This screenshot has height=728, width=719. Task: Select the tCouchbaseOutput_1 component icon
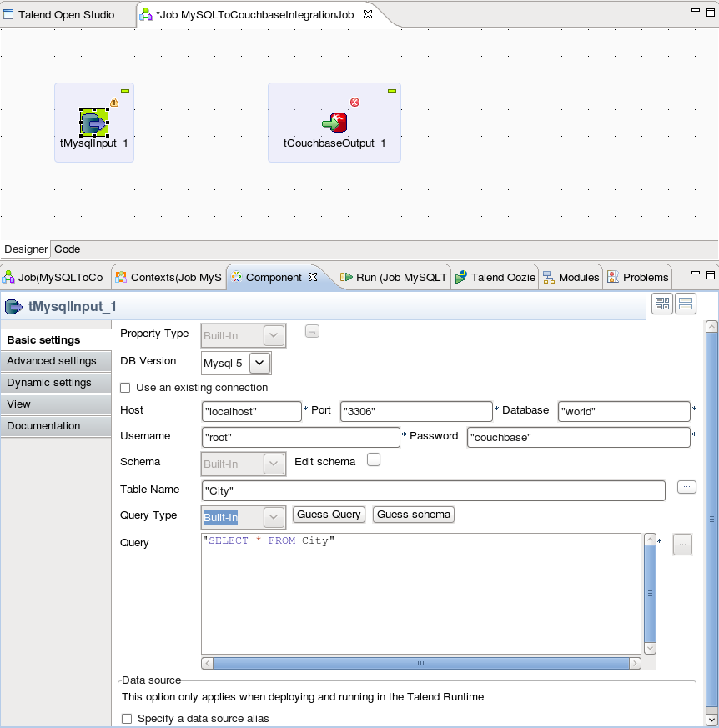(334, 123)
